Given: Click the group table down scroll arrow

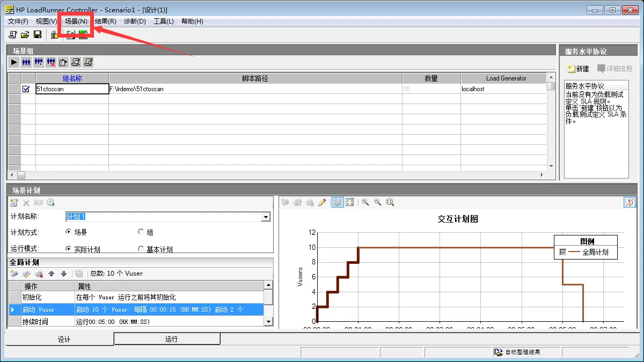Looking at the screenshot, I should [551, 166].
